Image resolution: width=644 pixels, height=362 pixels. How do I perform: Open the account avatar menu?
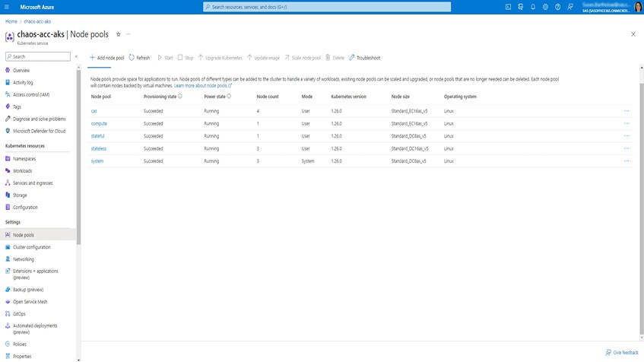[638, 7]
